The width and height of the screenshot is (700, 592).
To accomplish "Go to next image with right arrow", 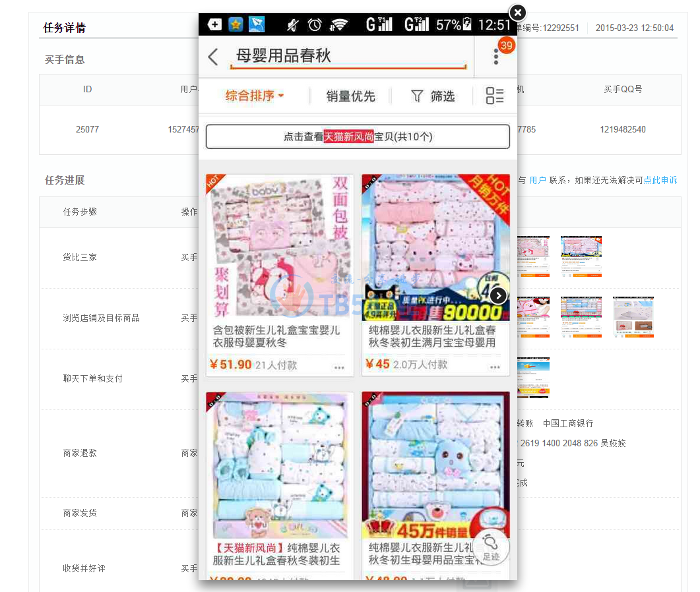I will pyautogui.click(x=499, y=296).
